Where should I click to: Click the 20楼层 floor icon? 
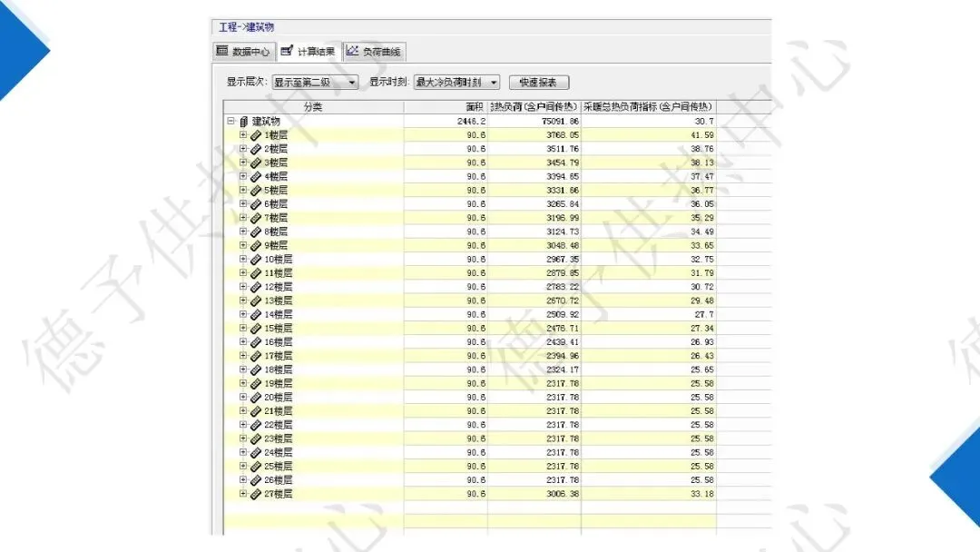[x=256, y=397]
